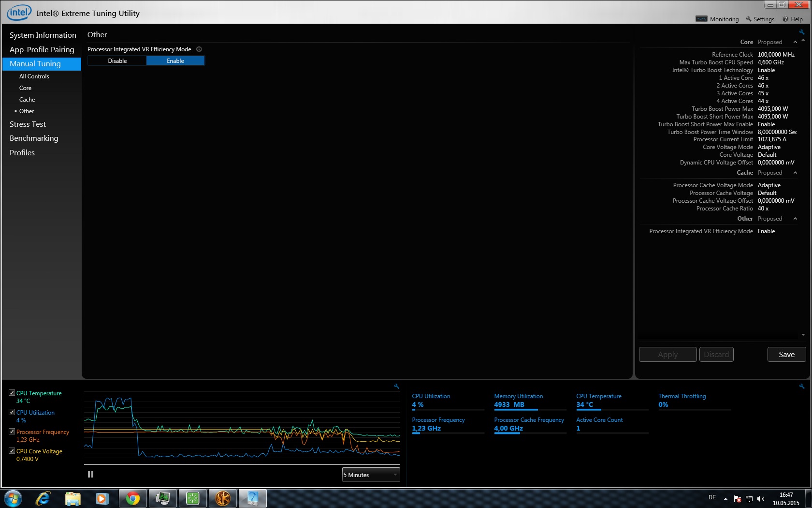Collapse the Core section in the summary panel
The image size is (812, 508).
pyautogui.click(x=795, y=43)
